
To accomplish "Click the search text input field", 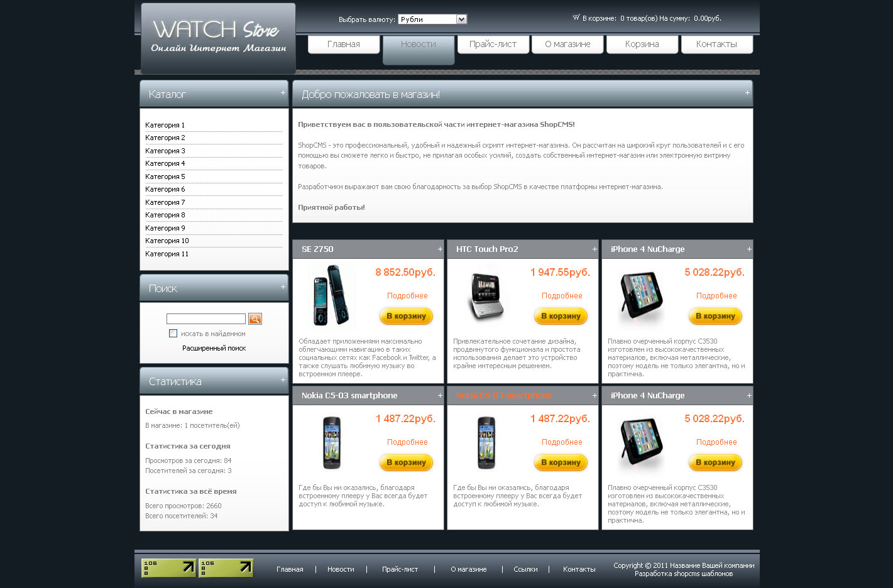I will (206, 319).
